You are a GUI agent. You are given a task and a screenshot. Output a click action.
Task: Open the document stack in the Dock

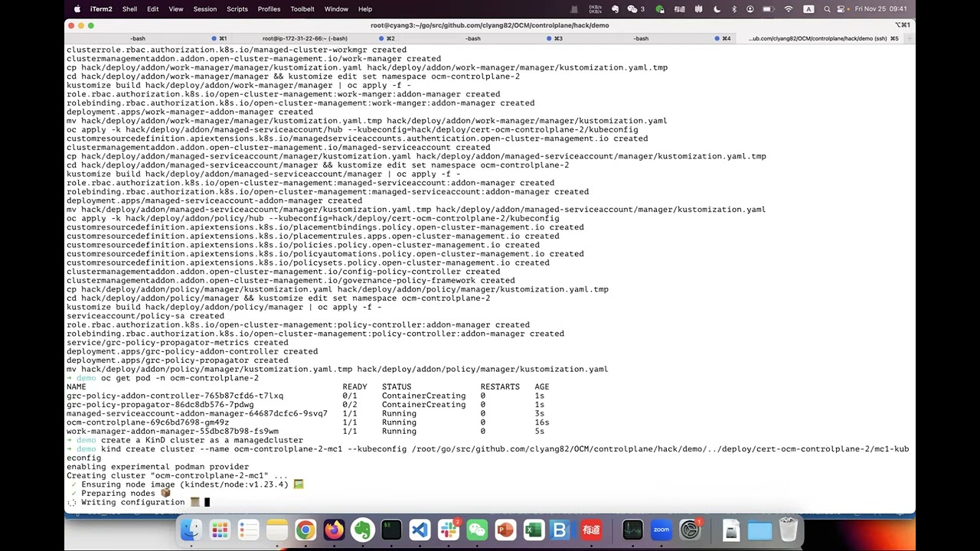pos(731,530)
